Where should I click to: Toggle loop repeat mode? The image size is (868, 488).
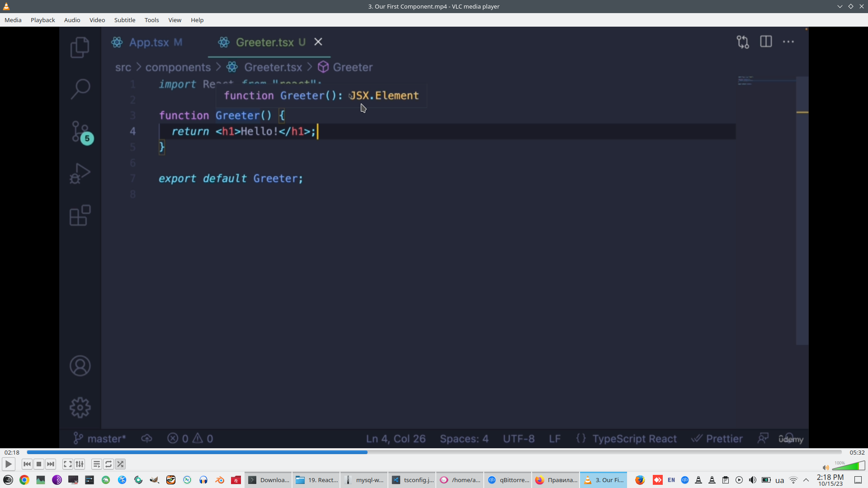pos(108,464)
